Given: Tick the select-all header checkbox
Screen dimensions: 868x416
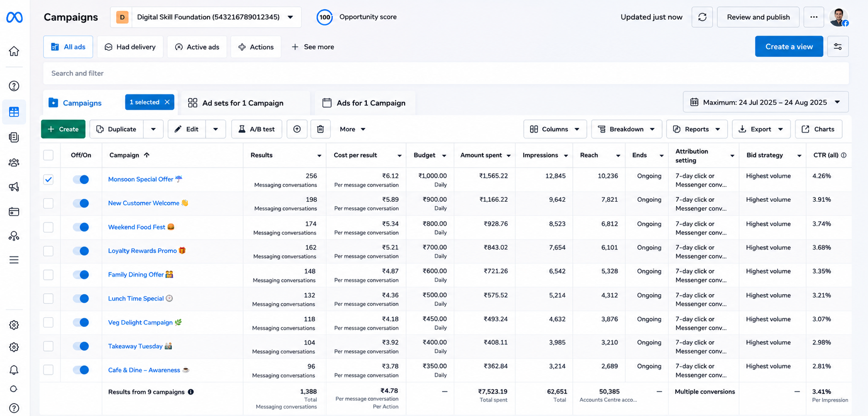Looking at the screenshot, I should click(x=48, y=155).
